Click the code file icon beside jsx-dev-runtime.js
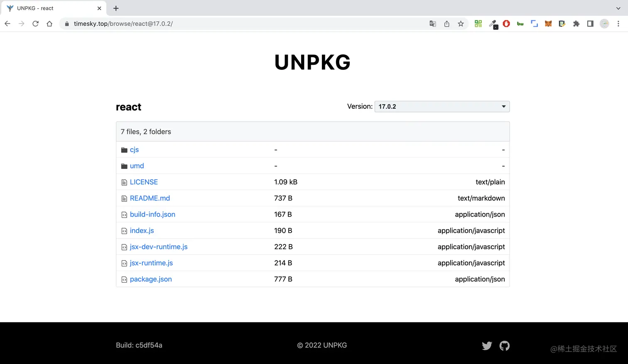This screenshot has height=364, width=628. tap(124, 247)
